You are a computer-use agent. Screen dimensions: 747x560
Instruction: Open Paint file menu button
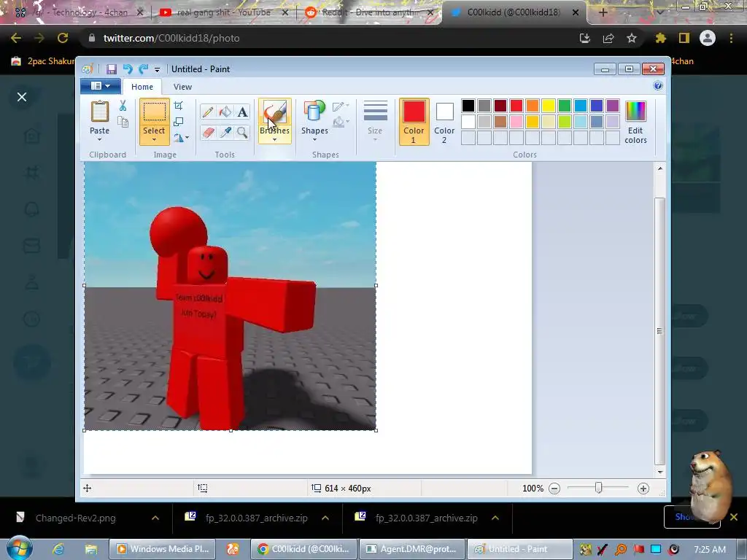(x=100, y=86)
